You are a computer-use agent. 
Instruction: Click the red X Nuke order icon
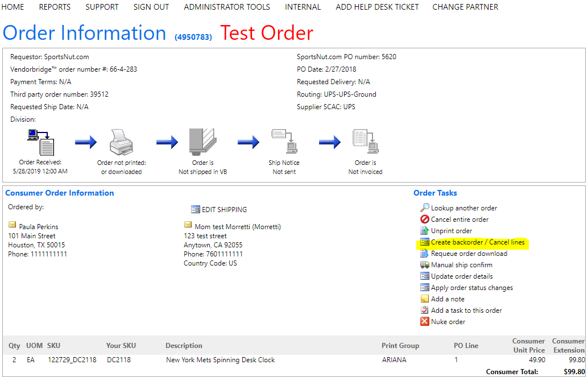(424, 321)
